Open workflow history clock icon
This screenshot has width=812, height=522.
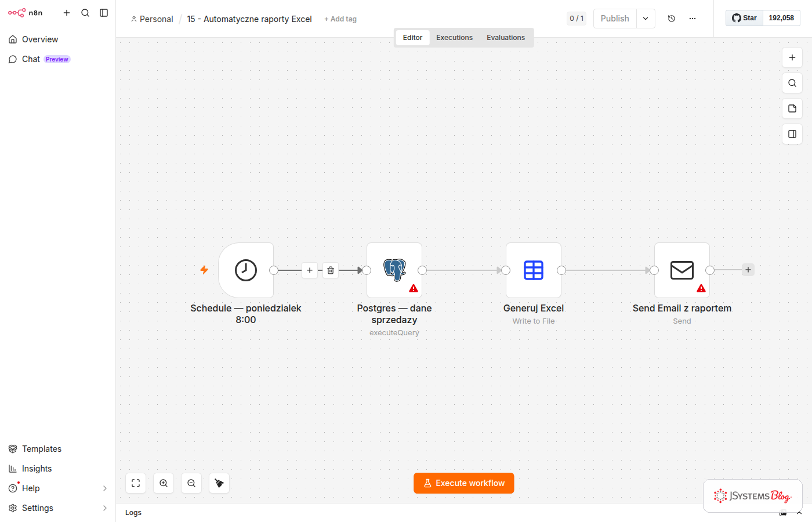pyautogui.click(x=672, y=19)
